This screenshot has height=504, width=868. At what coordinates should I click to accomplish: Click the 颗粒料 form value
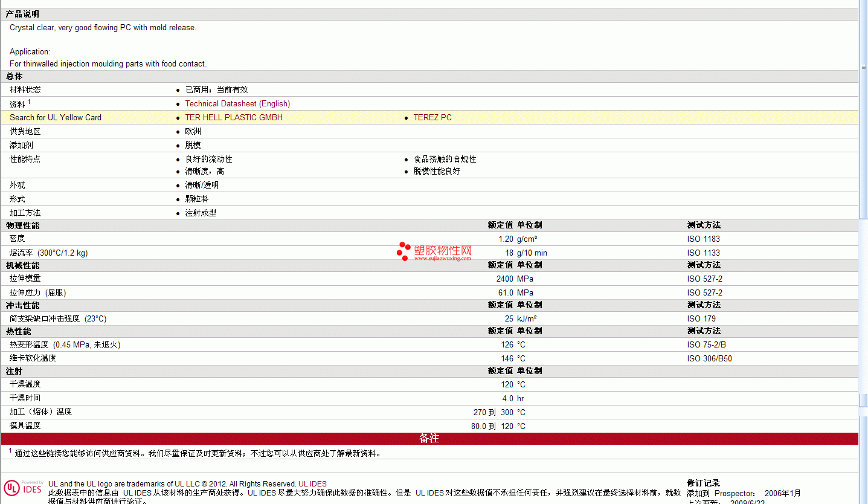(197, 199)
